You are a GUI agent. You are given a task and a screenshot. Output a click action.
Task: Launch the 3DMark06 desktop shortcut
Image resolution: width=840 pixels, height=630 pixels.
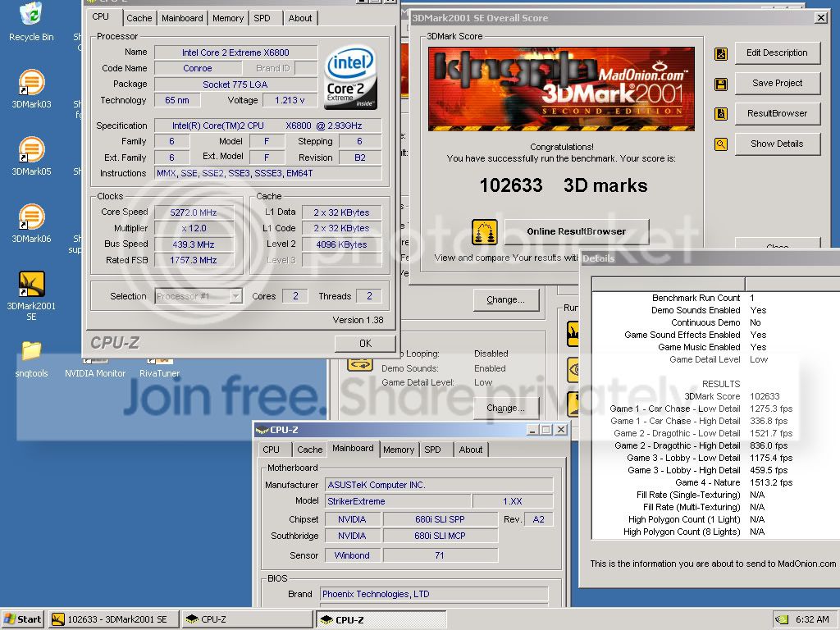coord(31,224)
